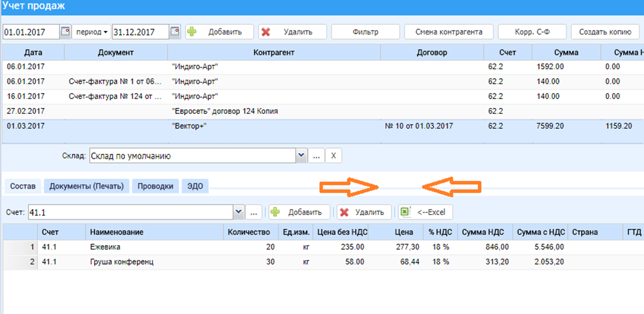Click the Склад по умолчанию field
644x314 pixels.
[192, 155]
